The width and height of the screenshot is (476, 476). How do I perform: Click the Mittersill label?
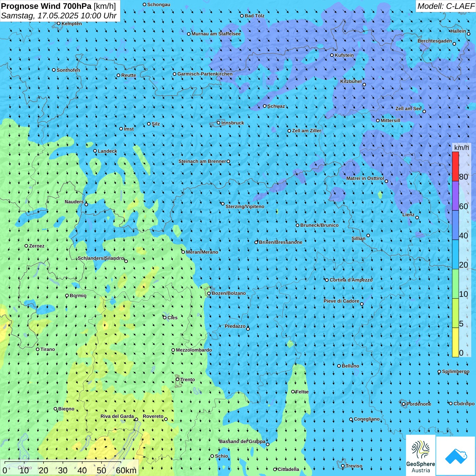point(390,120)
